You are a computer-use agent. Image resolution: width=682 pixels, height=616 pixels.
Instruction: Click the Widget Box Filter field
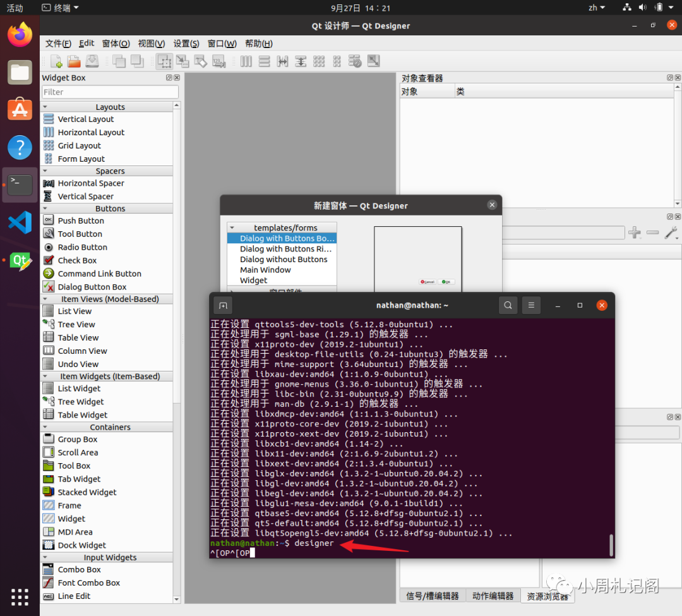(x=110, y=92)
